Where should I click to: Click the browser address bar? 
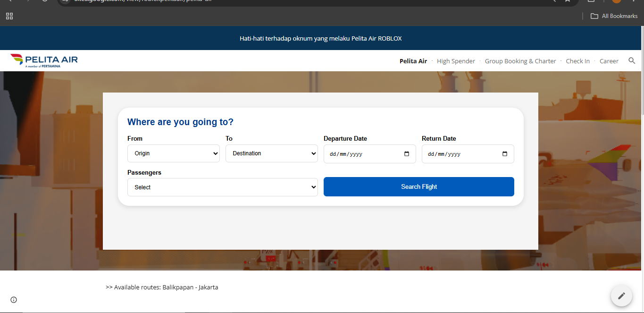click(318, 1)
